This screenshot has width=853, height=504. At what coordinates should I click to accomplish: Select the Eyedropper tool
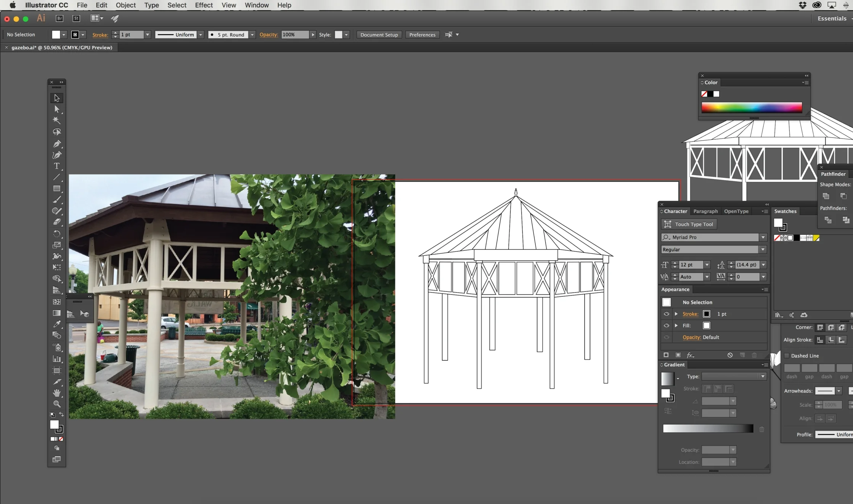point(57,324)
